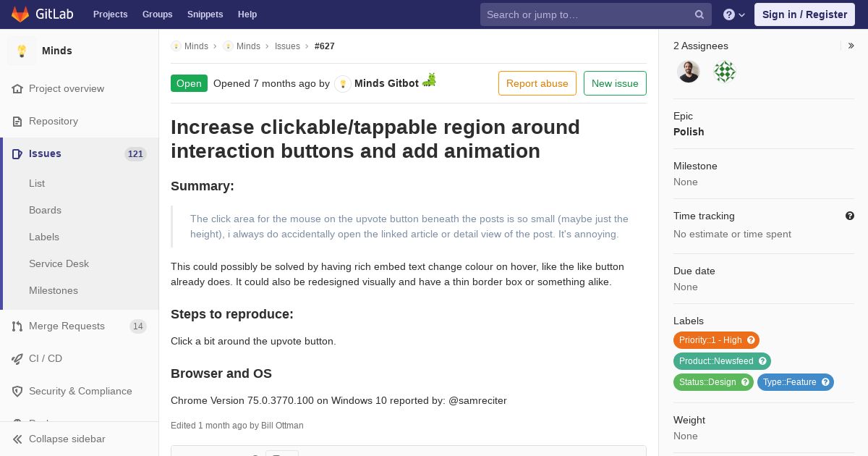The height and width of the screenshot is (456, 868).
Task: Click the Minds project lightbulb avatar
Action: pos(22,51)
